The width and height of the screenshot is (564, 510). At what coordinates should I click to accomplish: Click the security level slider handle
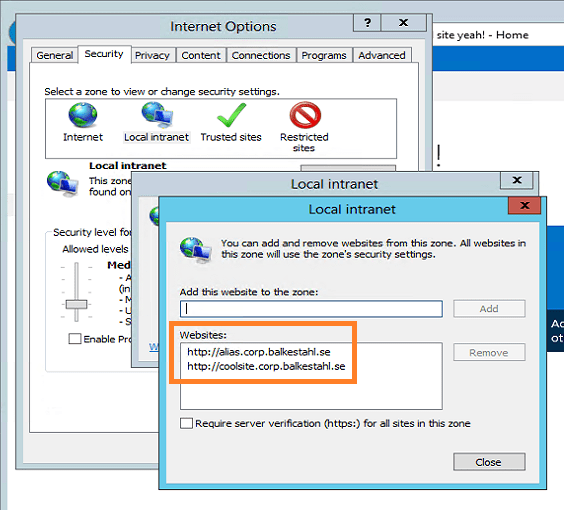[76, 305]
